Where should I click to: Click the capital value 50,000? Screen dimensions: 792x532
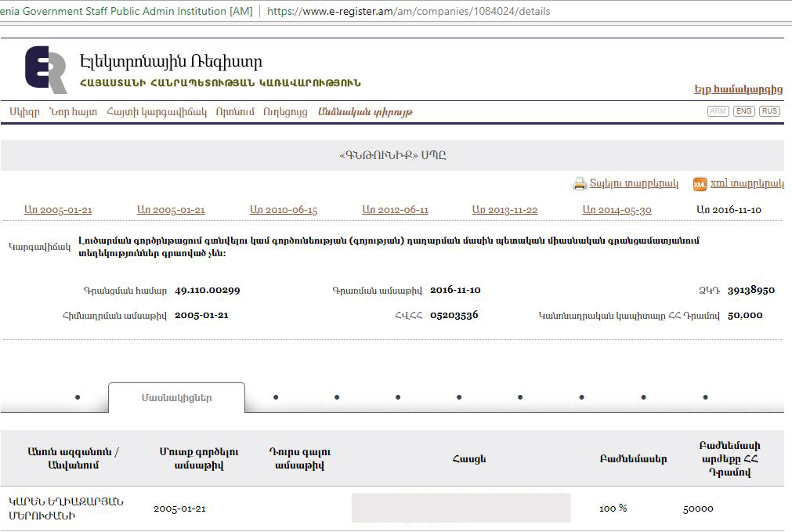click(x=745, y=315)
